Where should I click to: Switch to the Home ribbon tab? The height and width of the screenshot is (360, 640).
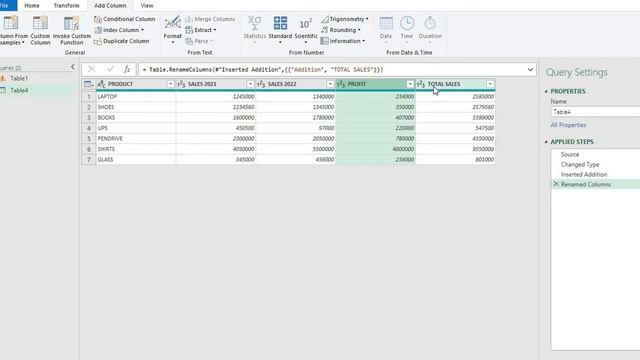point(32,6)
